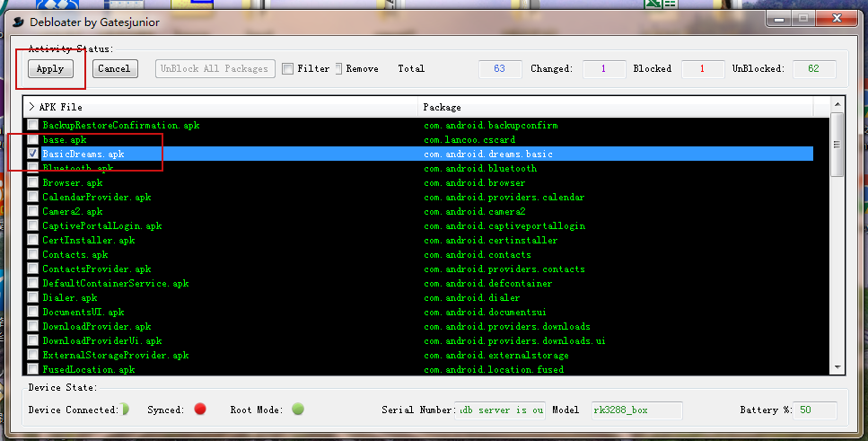Uncheck the BasicDreams.apk checkbox
The image size is (868, 441).
click(33, 154)
